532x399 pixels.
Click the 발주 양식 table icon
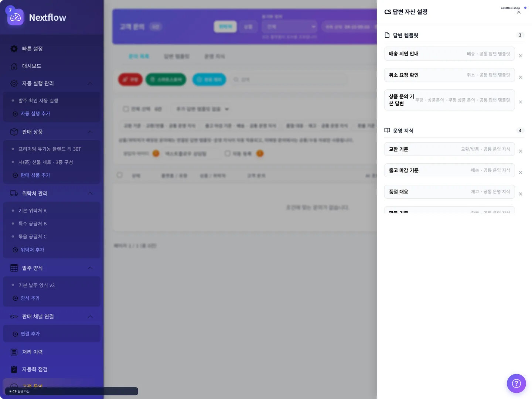click(14, 268)
